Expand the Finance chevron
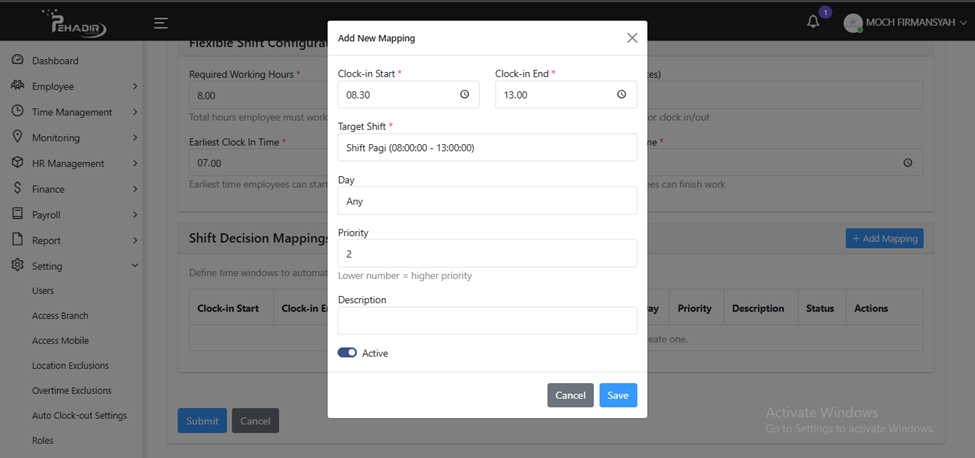975x458 pixels. point(135,189)
